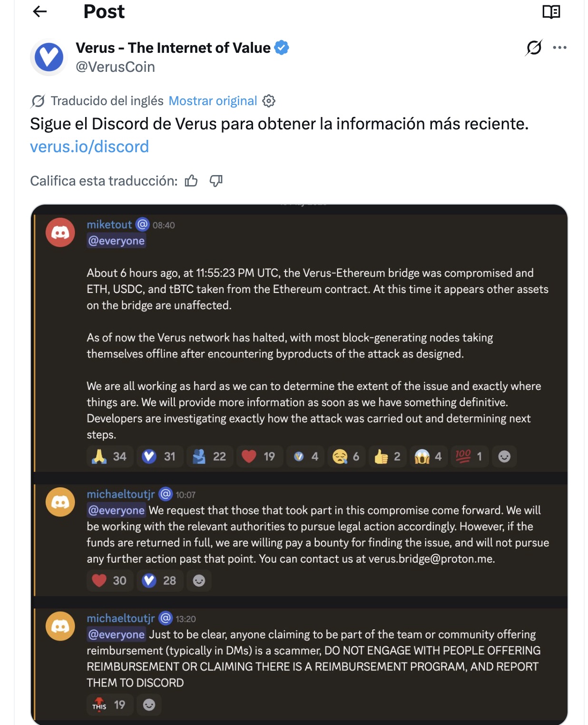The height and width of the screenshot is (725, 588).
Task: Click Mostrar original link
Action: click(213, 101)
